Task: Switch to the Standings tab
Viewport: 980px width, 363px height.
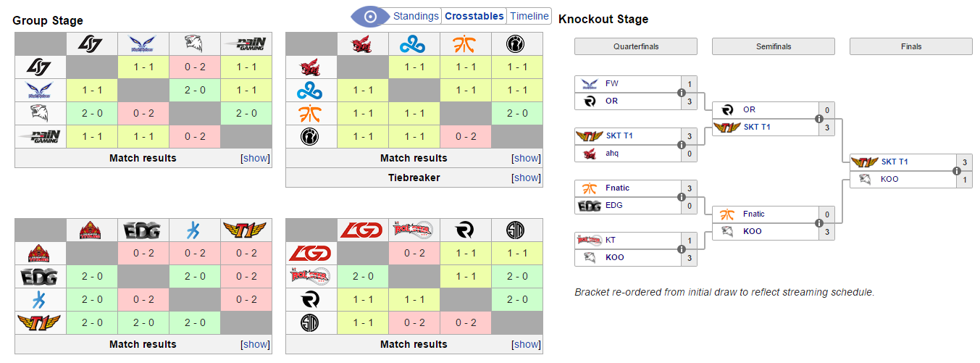Action: coord(416,16)
